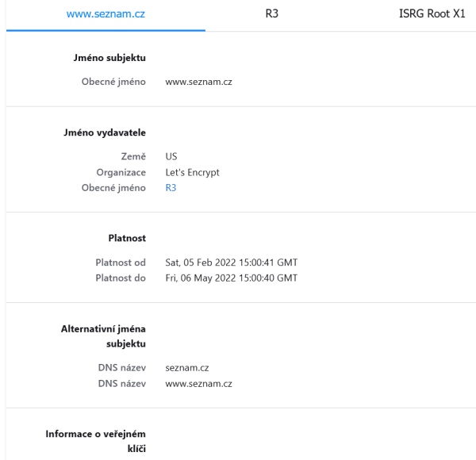Click the Organizace field label

tap(120, 173)
